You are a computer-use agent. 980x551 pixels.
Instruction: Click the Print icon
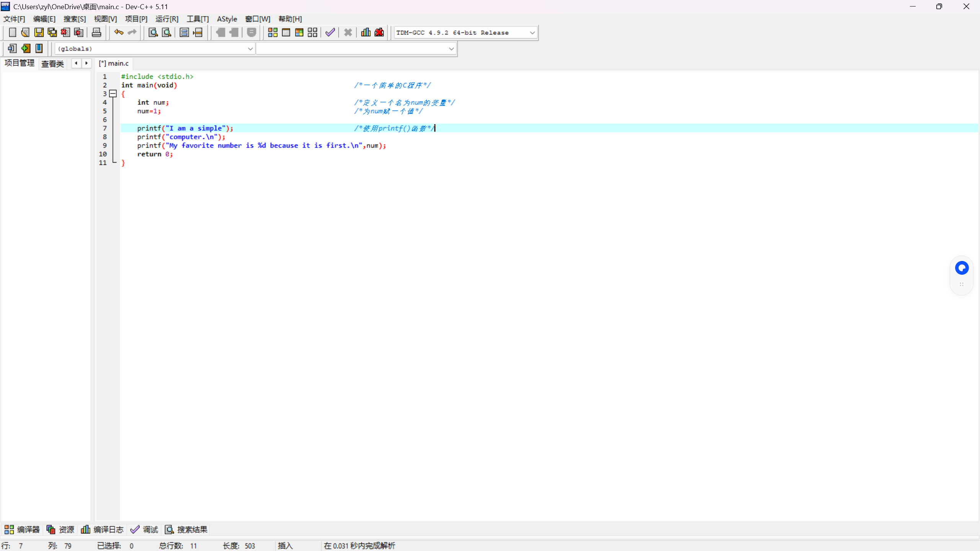tap(96, 33)
